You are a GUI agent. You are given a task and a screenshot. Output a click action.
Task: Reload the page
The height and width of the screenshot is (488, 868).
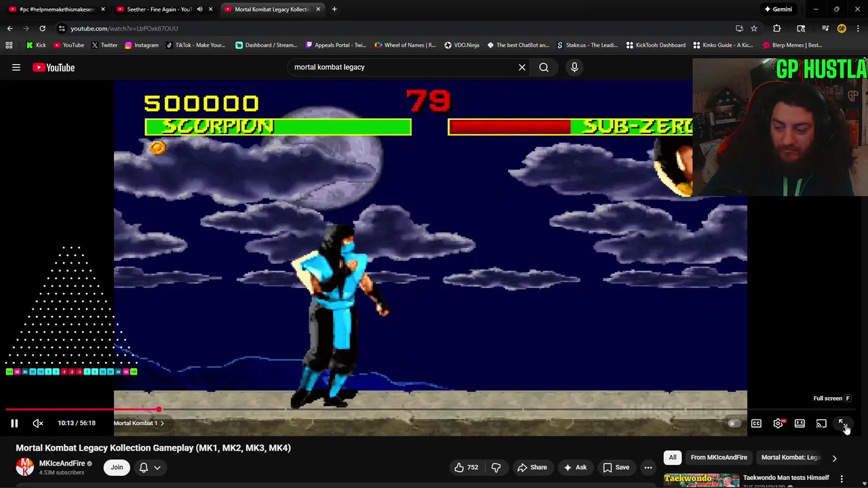[42, 28]
